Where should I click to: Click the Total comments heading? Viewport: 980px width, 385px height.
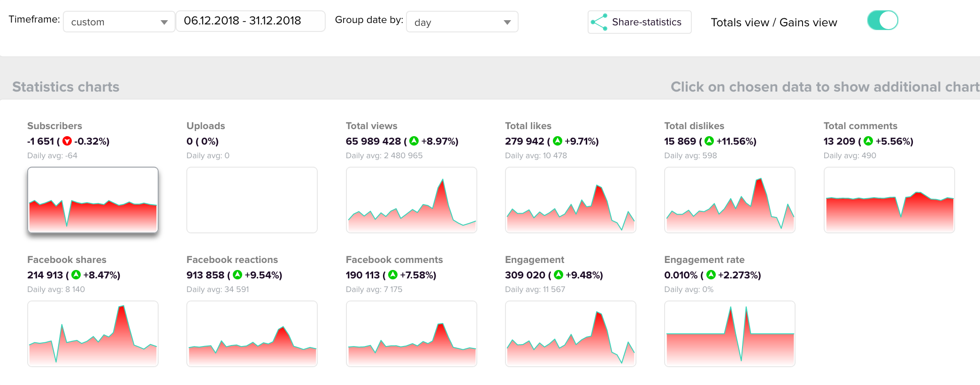click(x=860, y=126)
